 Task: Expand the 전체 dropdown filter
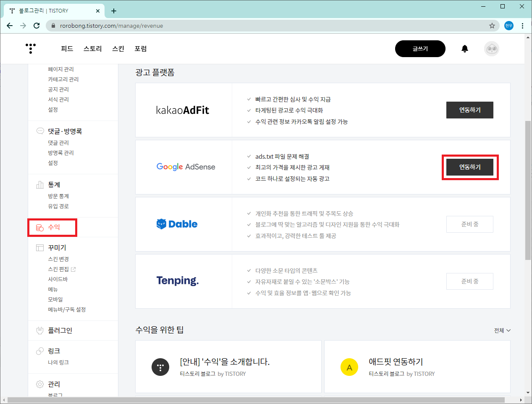point(502,331)
